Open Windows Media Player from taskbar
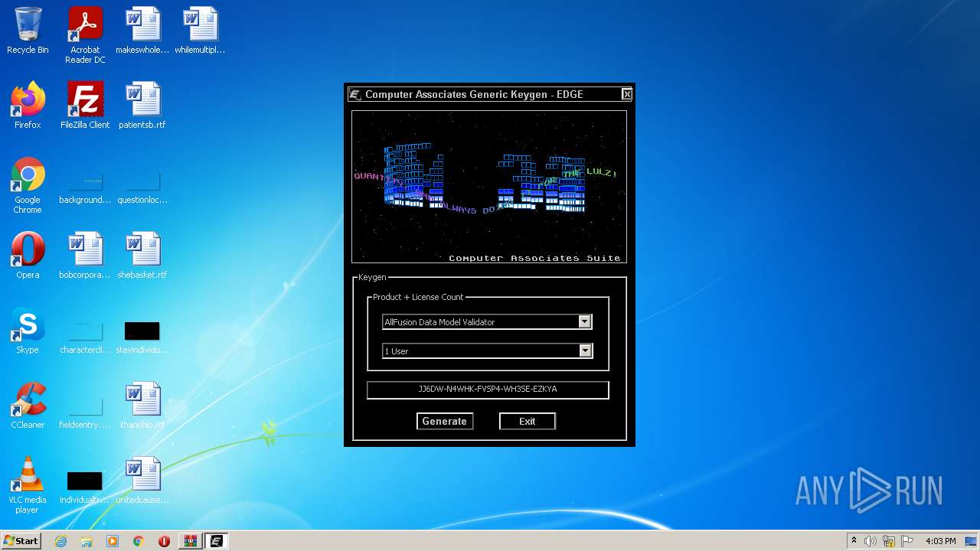Image resolution: width=980 pixels, height=551 pixels. [113, 541]
